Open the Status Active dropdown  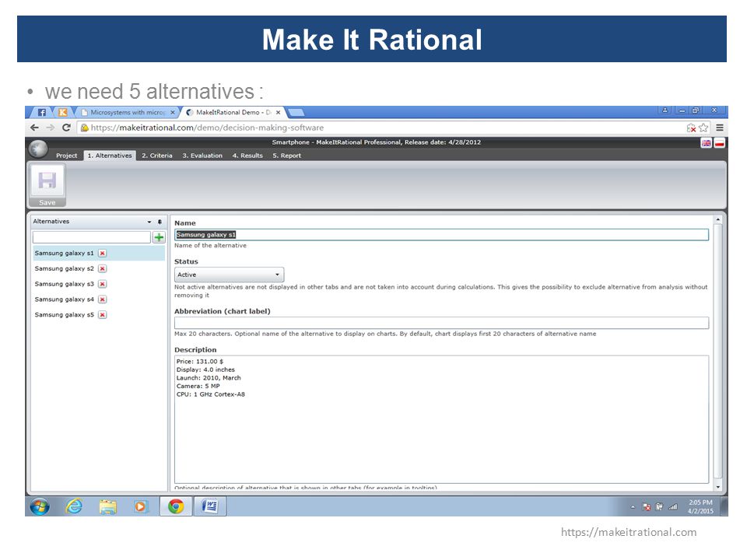[229, 275]
